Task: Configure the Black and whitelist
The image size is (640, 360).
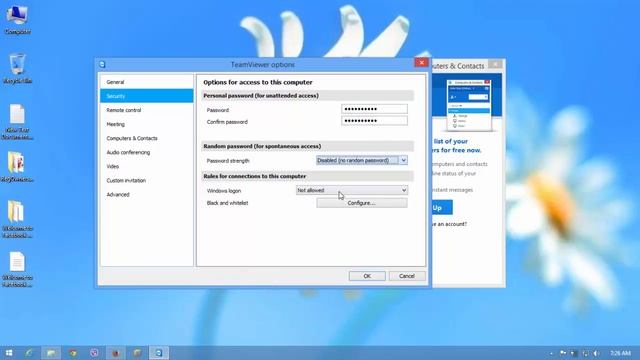Action: click(x=362, y=203)
